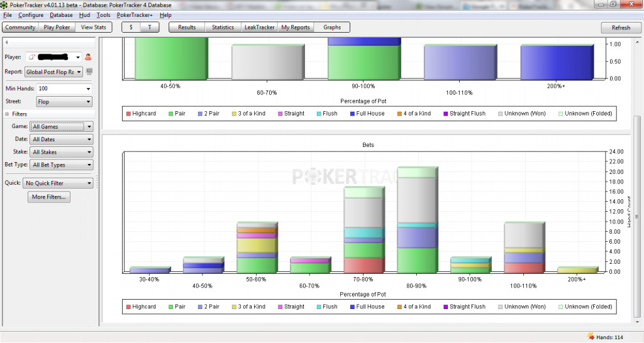Screen dimensions: 644x343
Task: Select the Statistics tab
Action: click(223, 27)
